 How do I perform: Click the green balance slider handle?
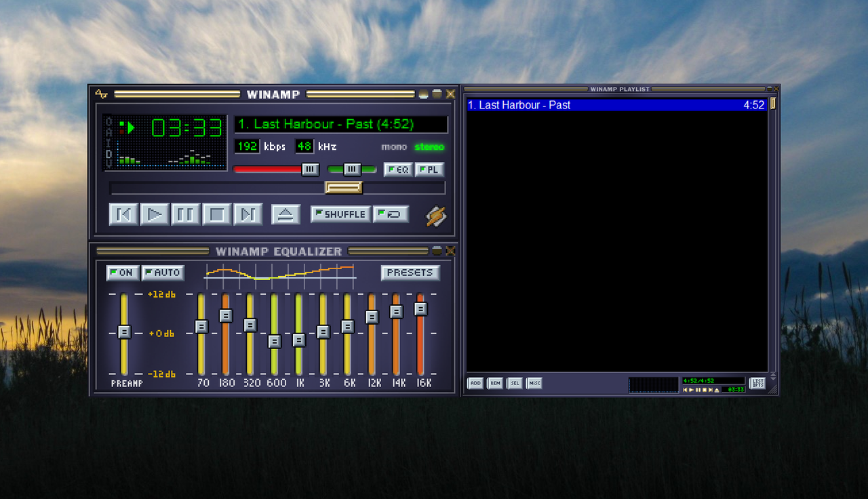click(352, 169)
